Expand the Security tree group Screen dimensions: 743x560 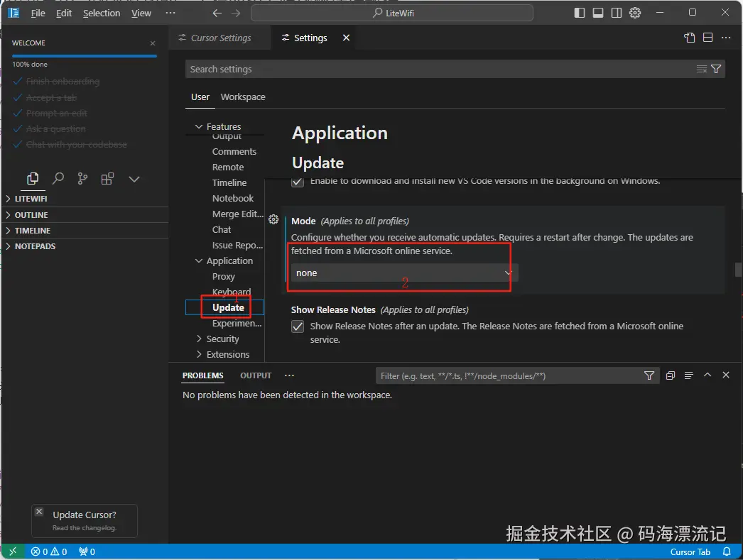tap(199, 339)
